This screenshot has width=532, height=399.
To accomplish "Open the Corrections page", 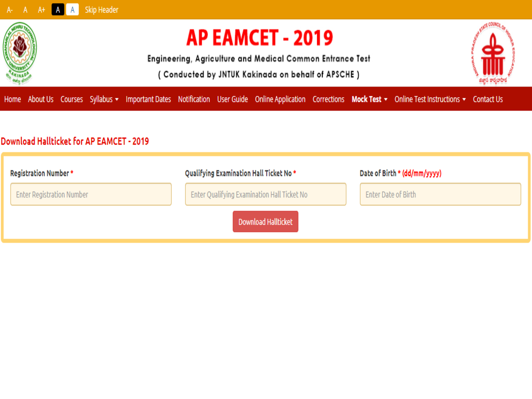I will pyautogui.click(x=329, y=99).
